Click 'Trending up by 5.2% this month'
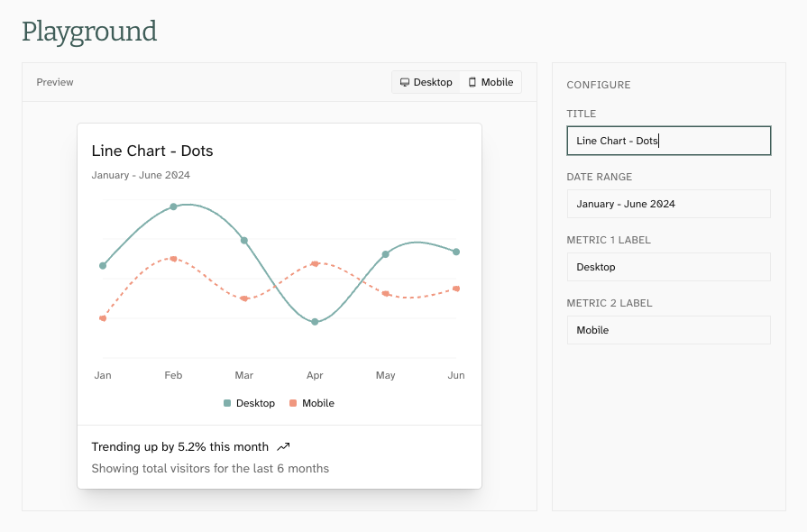Image resolution: width=807 pixels, height=532 pixels. 180,446
